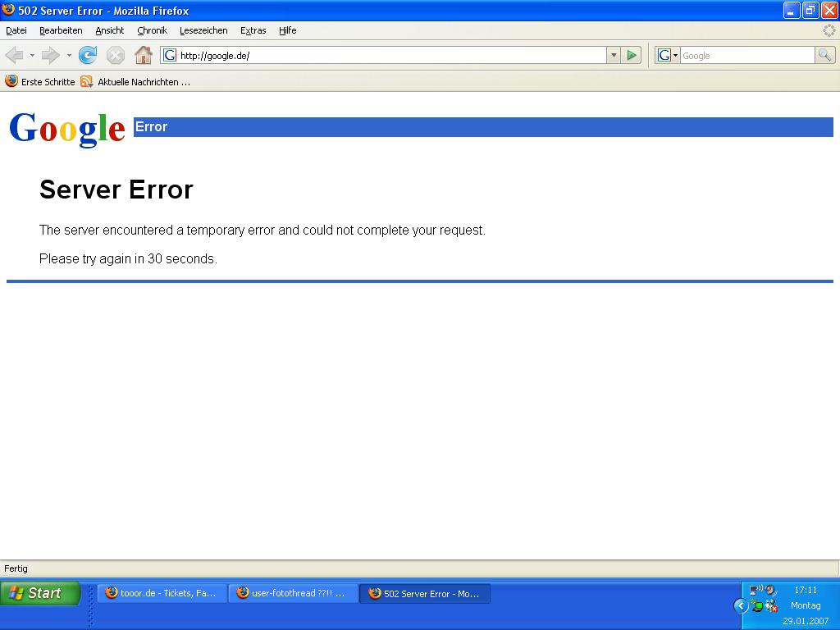
Task: Open the Datei menu
Action: pyautogui.click(x=16, y=30)
